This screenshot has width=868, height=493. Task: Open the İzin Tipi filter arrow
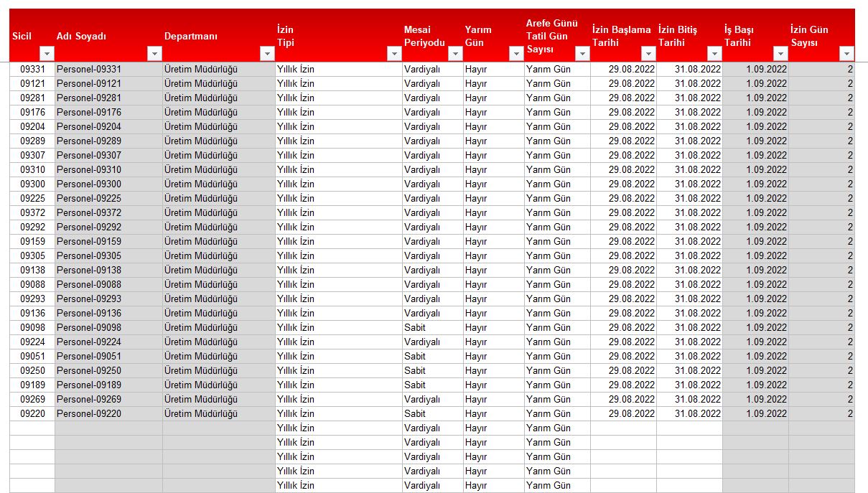(394, 54)
